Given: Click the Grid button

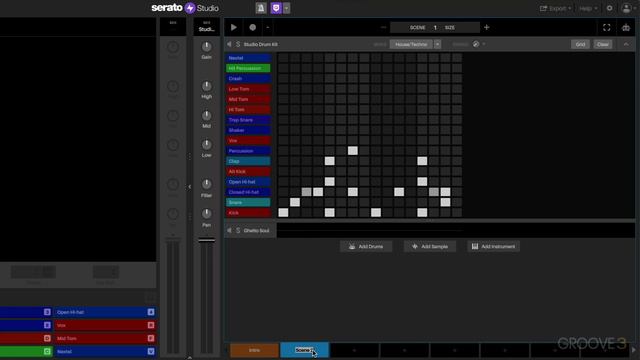Looking at the screenshot, I should click(580, 44).
